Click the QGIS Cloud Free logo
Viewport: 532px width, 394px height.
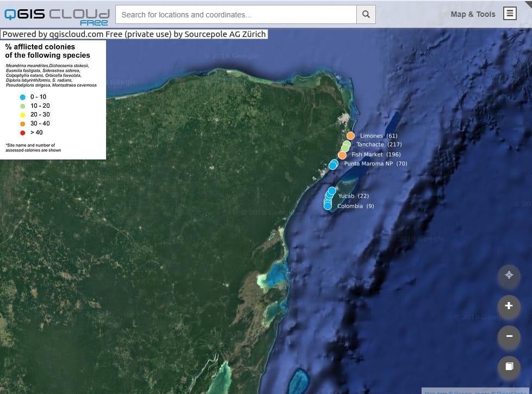coord(57,16)
